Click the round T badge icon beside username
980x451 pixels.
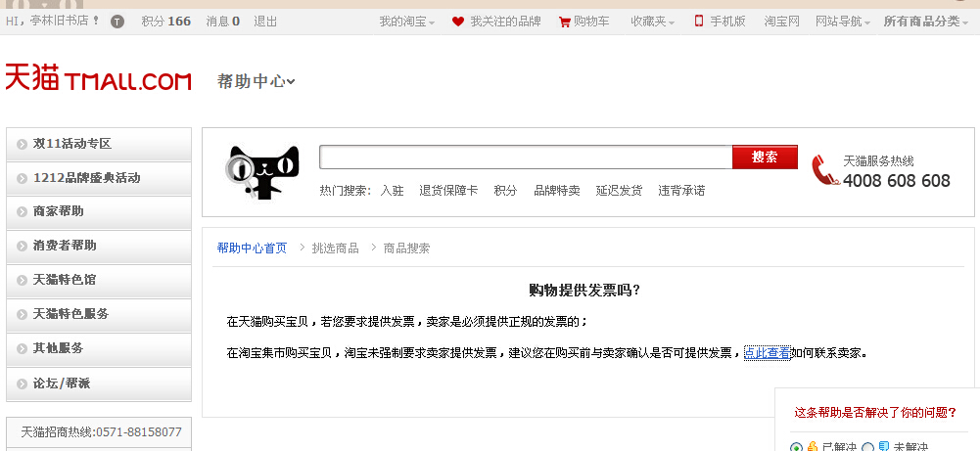pos(117,22)
